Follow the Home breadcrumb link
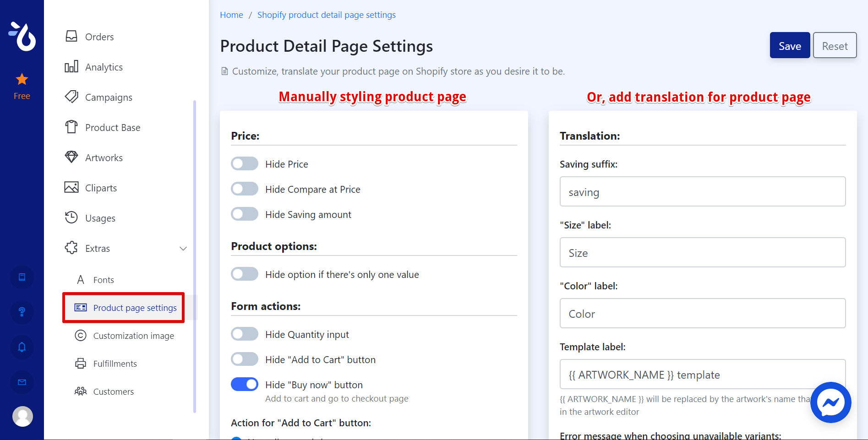Viewport: 868px width, 440px height. tap(231, 15)
